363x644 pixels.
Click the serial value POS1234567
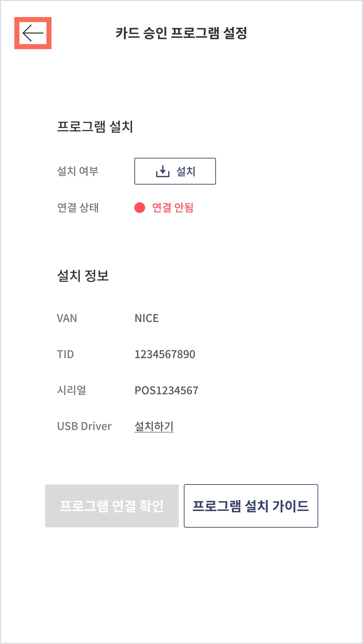point(166,390)
